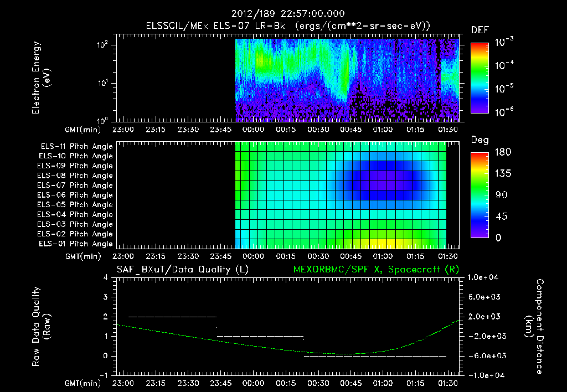
Task: Click the 4 tick on Raw Data Quality axis
Action: point(106,278)
